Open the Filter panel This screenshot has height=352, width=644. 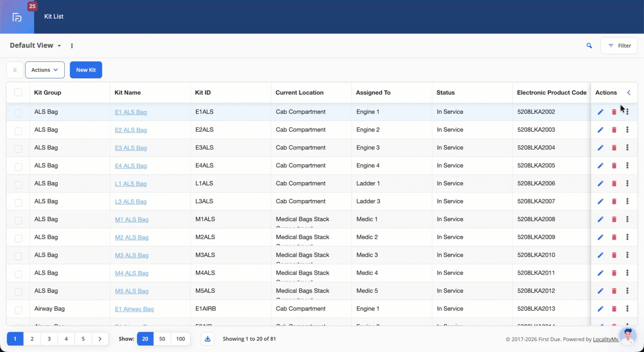[619, 46]
